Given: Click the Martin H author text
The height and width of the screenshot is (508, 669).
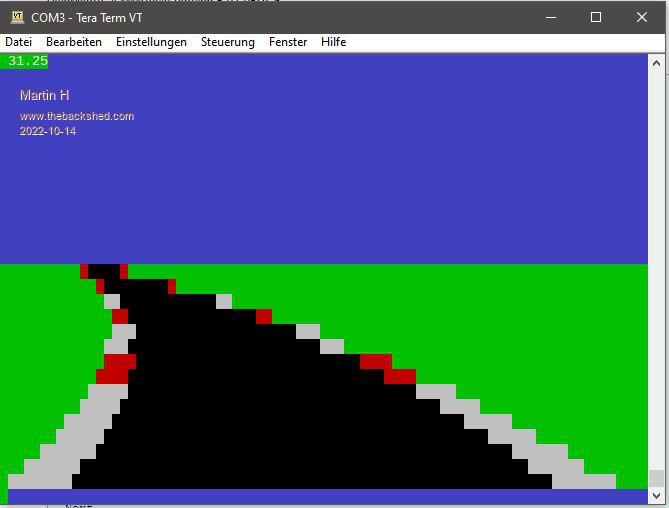Looking at the screenshot, I should click(x=44, y=95).
